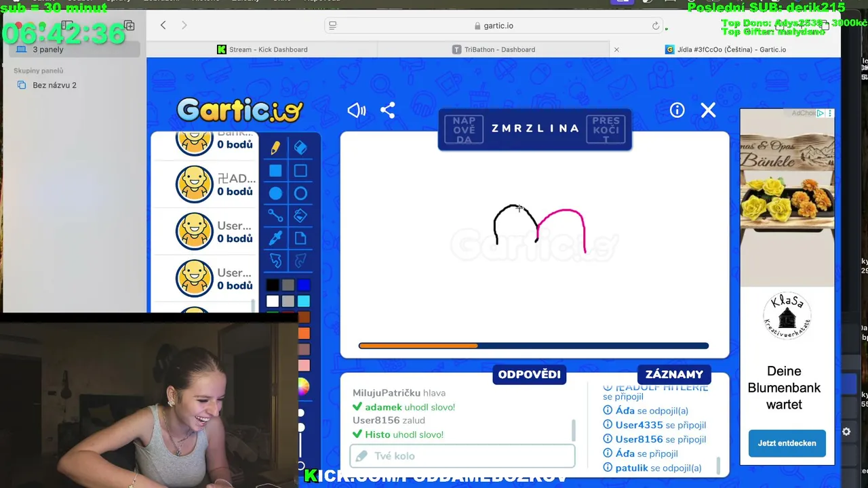Click the PŘESKOČIT skip button
Image resolution: width=868 pixels, height=488 pixels.
pyautogui.click(x=606, y=129)
